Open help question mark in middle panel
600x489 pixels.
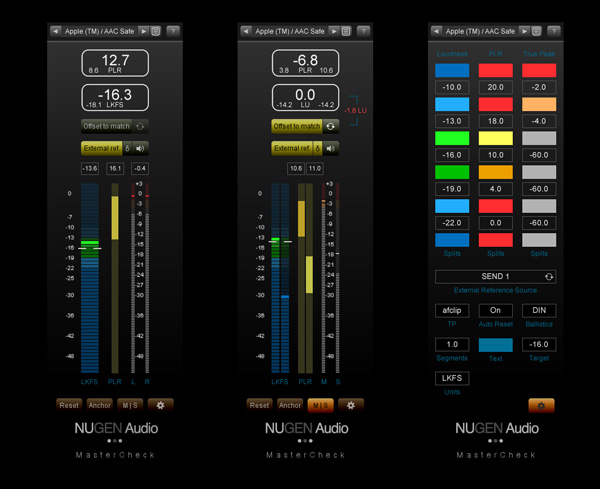click(x=363, y=31)
